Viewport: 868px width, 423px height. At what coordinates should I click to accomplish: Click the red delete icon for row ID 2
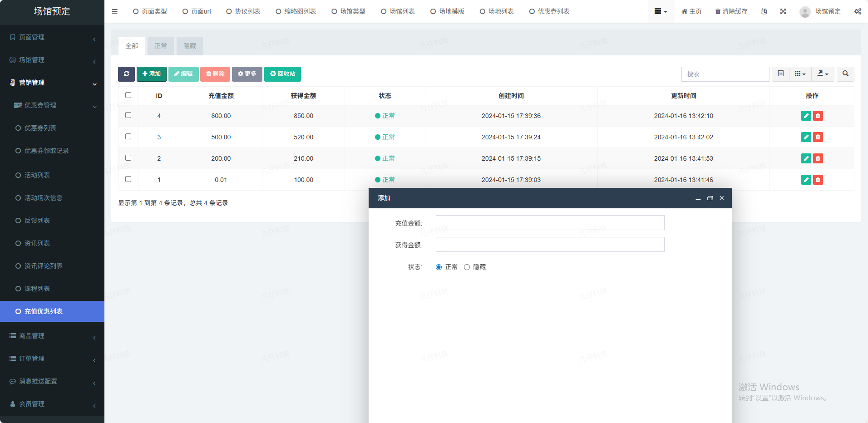pyautogui.click(x=818, y=158)
